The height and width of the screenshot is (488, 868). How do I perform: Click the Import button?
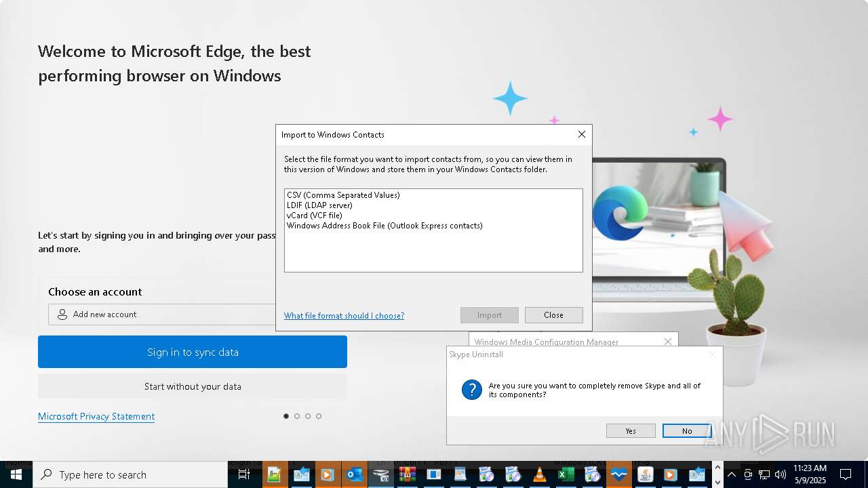click(x=490, y=315)
